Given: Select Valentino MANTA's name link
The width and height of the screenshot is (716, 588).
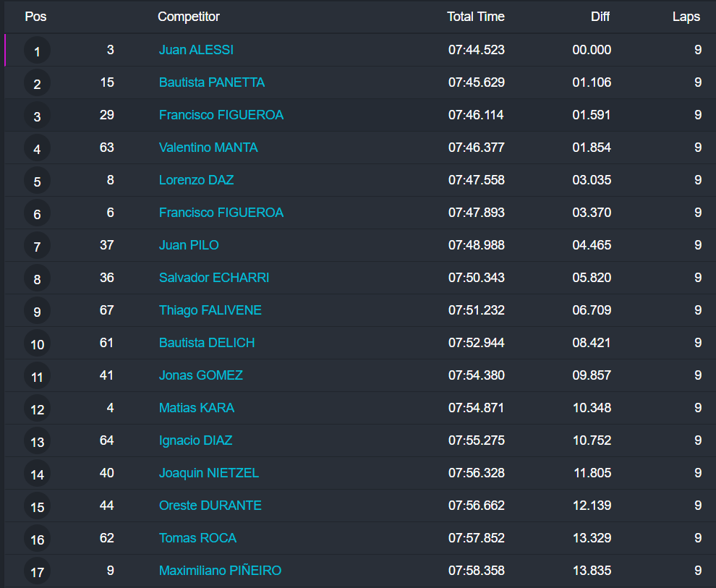Looking at the screenshot, I should 208,148.
